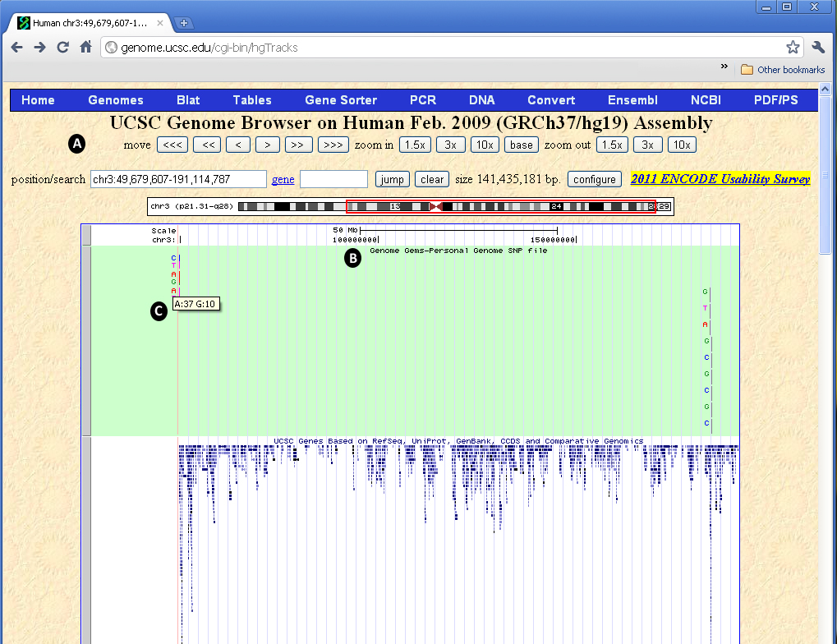
Task: Open the Genomes menu item
Action: pos(116,100)
